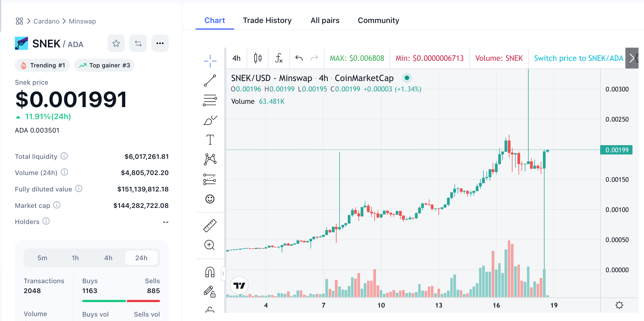This screenshot has width=644, height=321.
Task: Open candlestick chart style selector
Action: point(258,58)
